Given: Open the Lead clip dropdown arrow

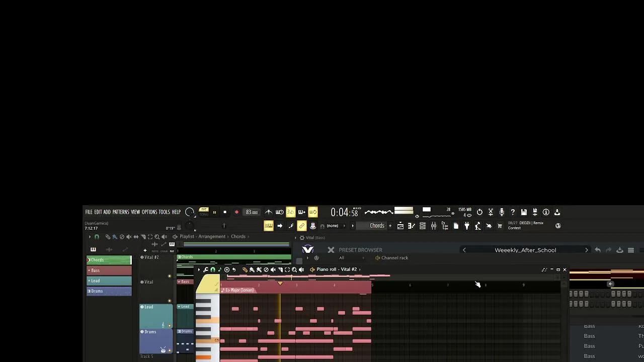Looking at the screenshot, I should (x=179, y=307).
